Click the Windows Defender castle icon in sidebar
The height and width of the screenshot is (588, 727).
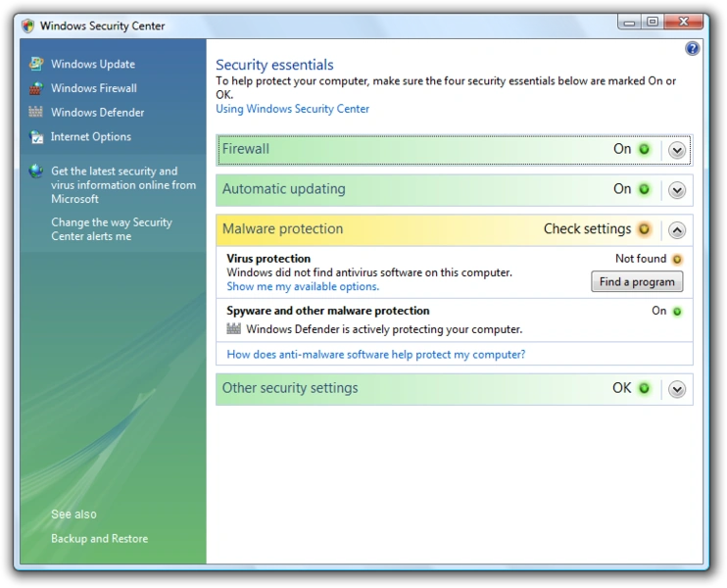[35, 112]
